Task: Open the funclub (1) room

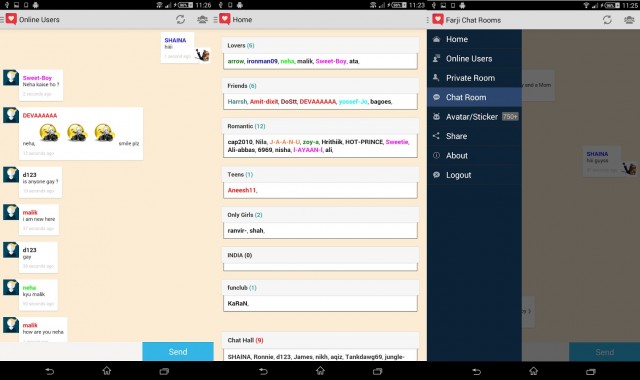Action: (x=320, y=287)
